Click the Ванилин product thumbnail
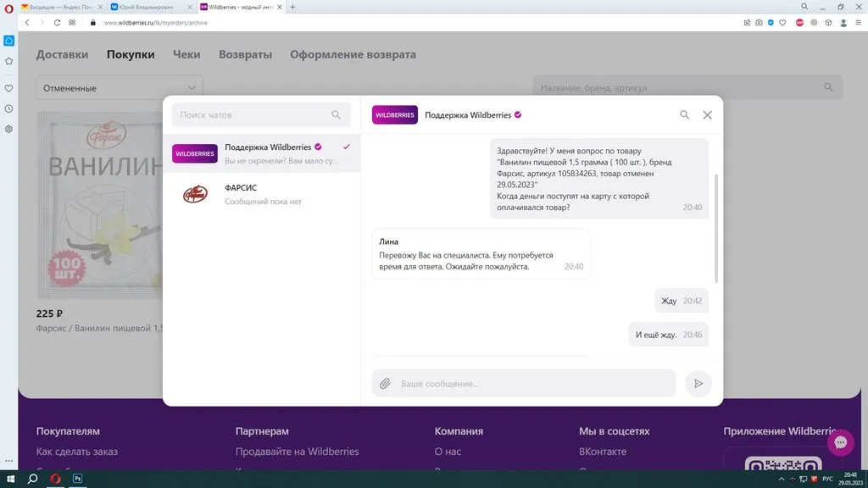Viewport: 868px width, 488px height. click(x=100, y=205)
